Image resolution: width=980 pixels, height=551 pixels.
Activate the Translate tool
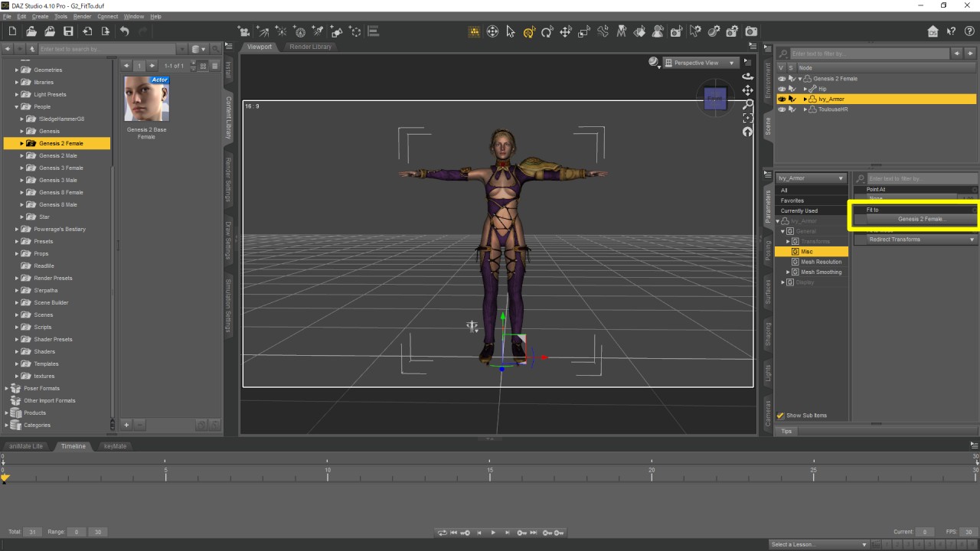(566, 31)
